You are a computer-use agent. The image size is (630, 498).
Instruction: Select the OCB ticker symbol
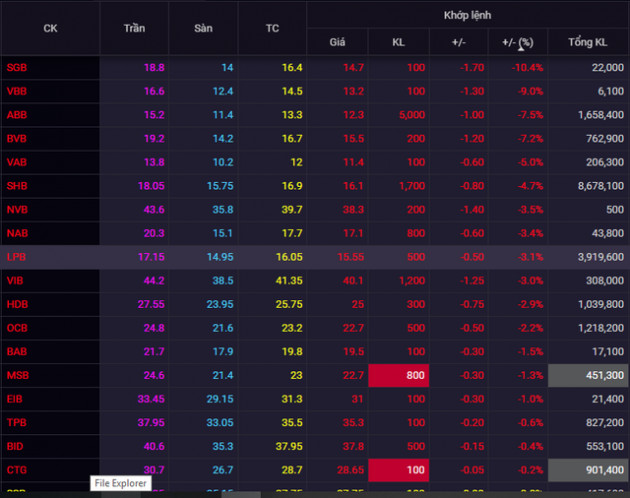pyautogui.click(x=17, y=328)
